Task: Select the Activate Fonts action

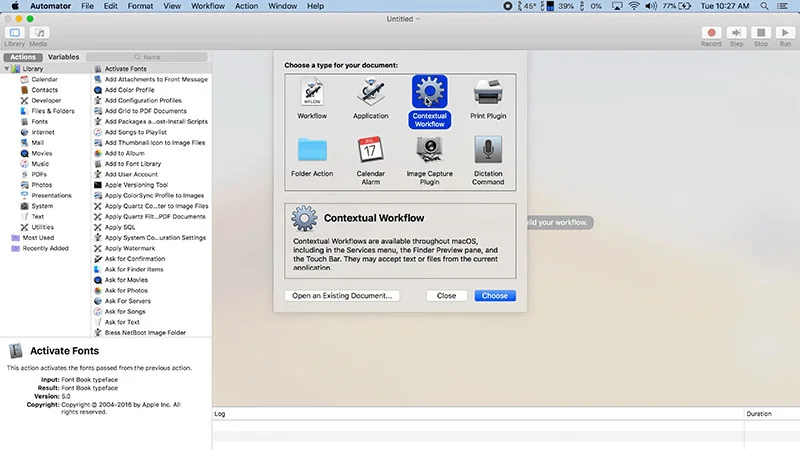Action: pyautogui.click(x=126, y=68)
